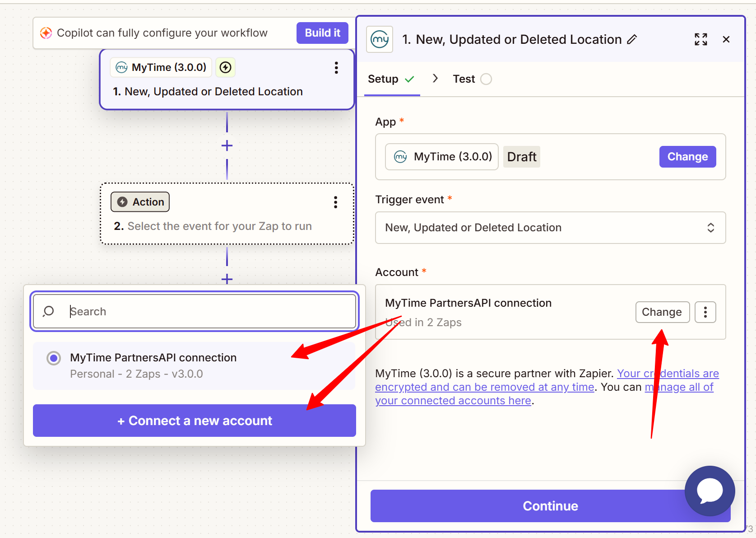Click the Draft badge
Viewport: 756px width, 538px height.
click(522, 157)
